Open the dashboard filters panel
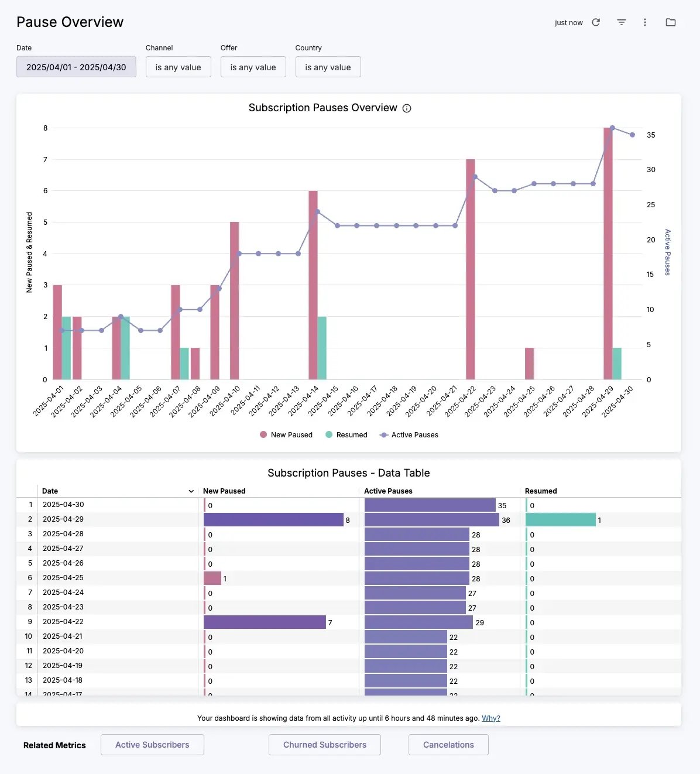The height and width of the screenshot is (774, 700). click(x=620, y=22)
